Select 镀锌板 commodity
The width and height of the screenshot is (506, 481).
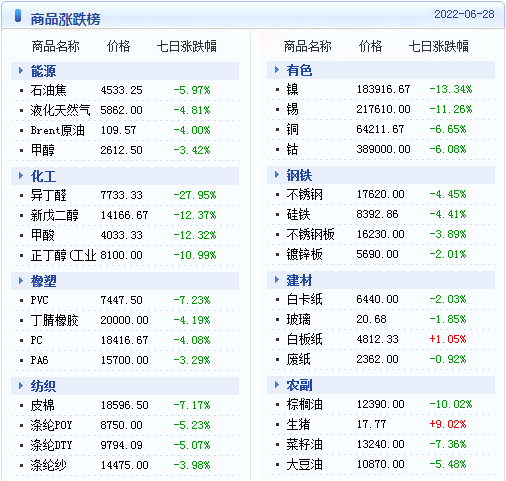[305, 254]
